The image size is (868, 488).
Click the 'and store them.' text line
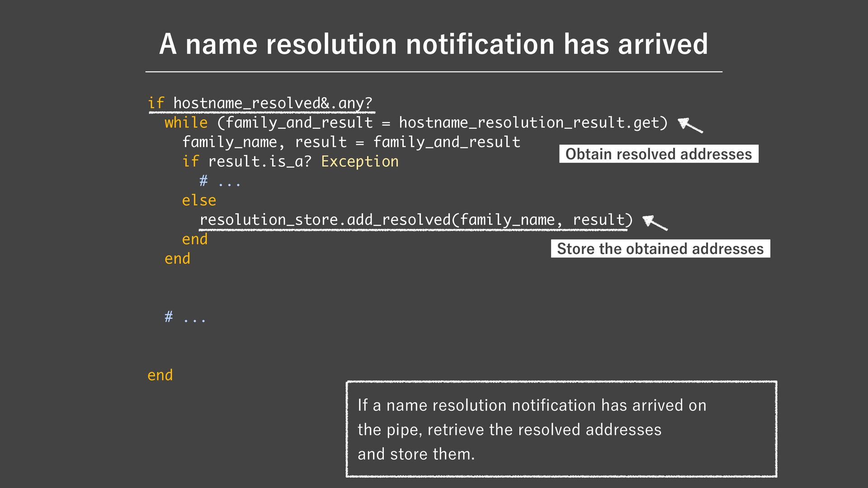(416, 454)
